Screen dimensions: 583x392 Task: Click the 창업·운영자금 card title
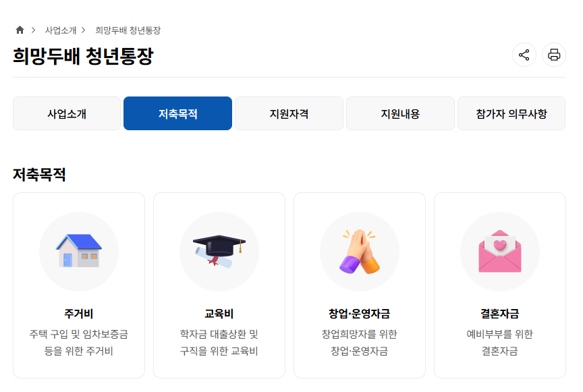coord(359,313)
